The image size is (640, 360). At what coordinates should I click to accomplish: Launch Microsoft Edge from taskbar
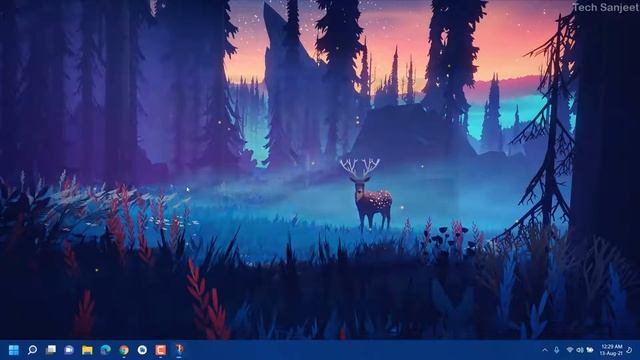(106, 350)
